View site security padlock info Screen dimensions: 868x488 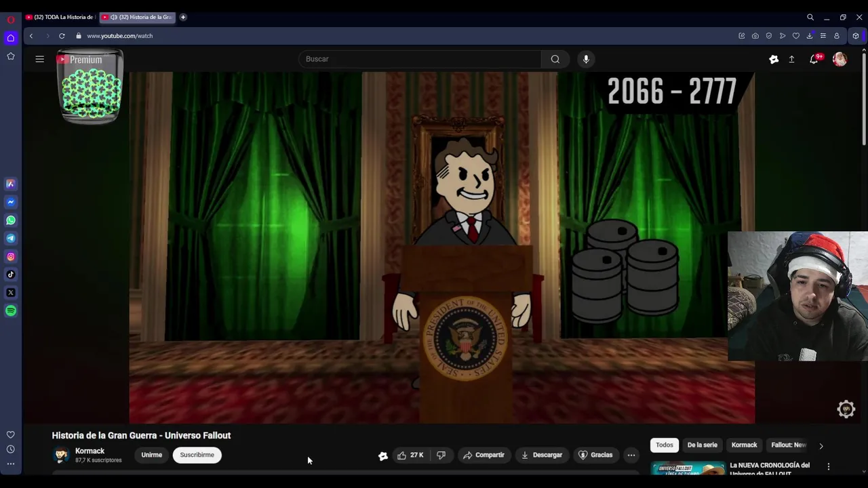click(x=79, y=36)
